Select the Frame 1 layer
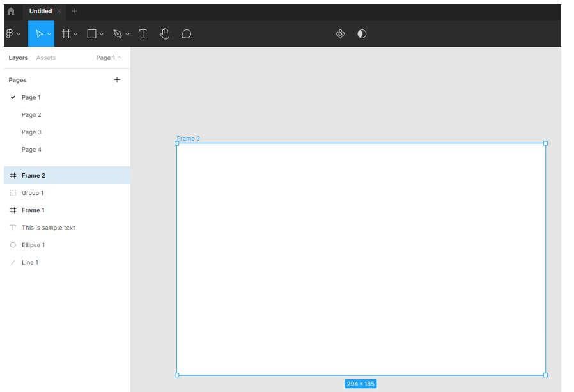The image size is (574, 392). pos(67,210)
